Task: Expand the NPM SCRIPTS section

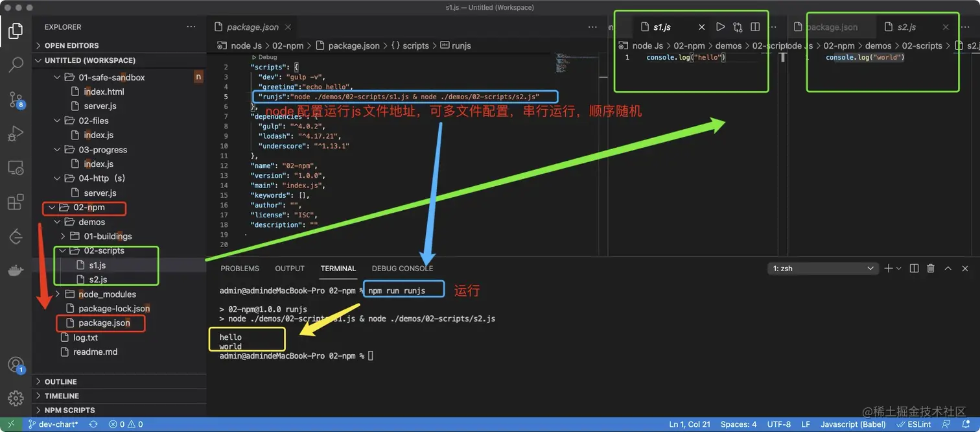Action: (119, 410)
